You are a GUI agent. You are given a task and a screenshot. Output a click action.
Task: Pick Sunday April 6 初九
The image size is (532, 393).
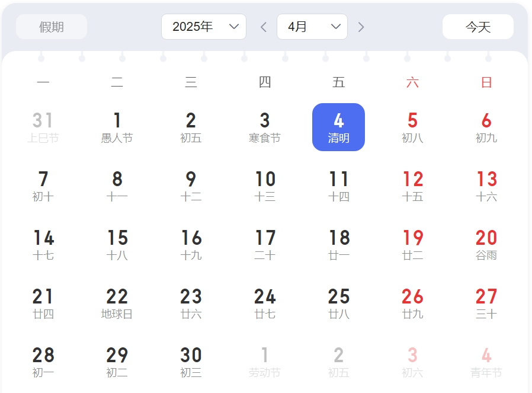[x=486, y=127]
